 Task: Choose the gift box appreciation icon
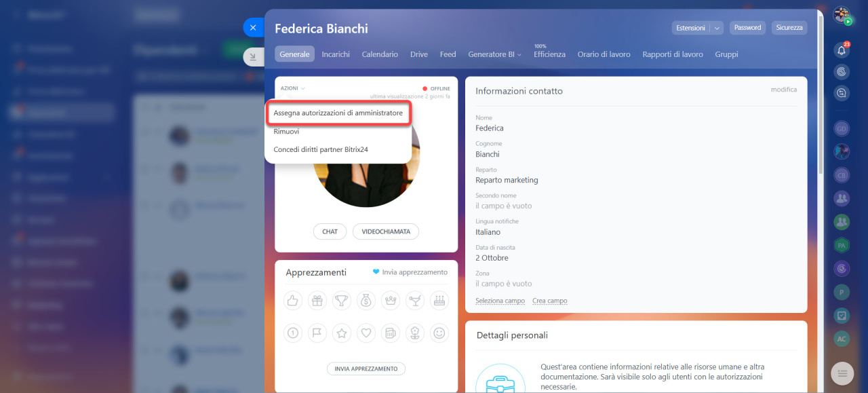coord(317,300)
